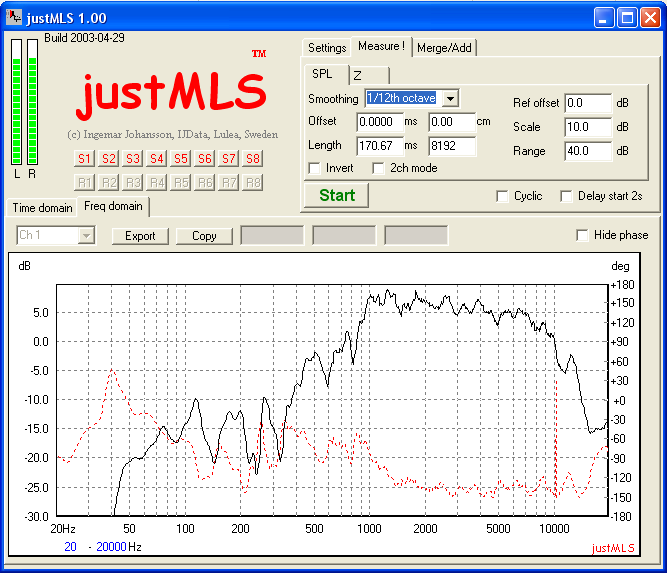This screenshot has height=573, width=667.
Task: Switch to Time domain tab
Action: [42, 208]
